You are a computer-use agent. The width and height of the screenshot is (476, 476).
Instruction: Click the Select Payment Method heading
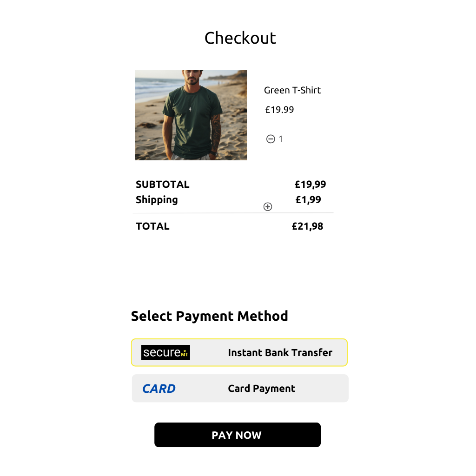point(210,316)
